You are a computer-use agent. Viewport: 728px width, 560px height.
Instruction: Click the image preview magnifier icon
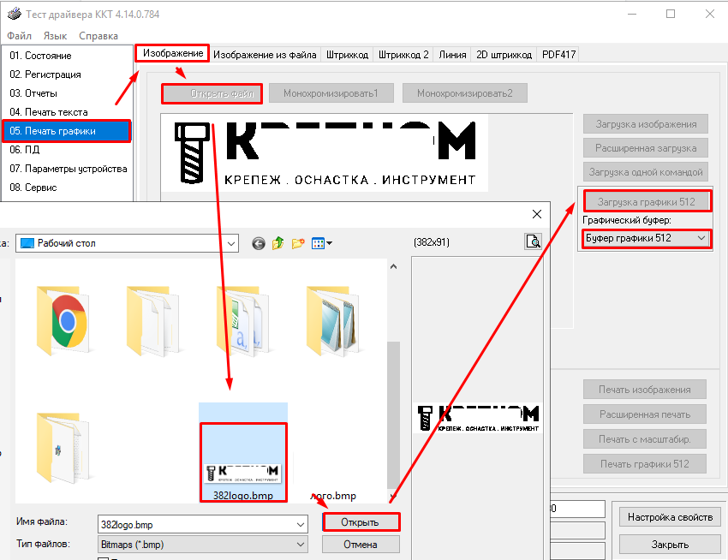534,241
